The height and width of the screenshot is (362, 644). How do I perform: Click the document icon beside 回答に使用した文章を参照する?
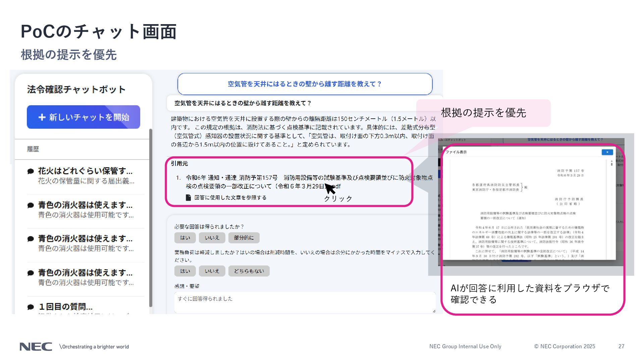[x=189, y=198]
